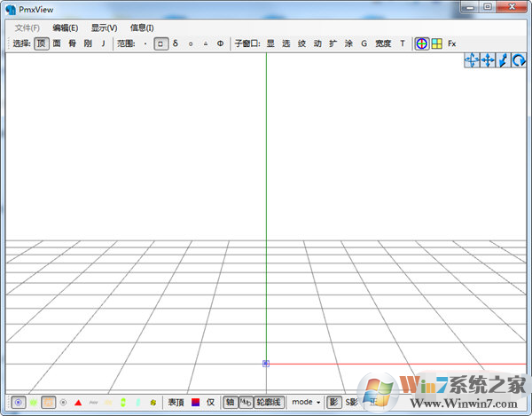Click the 表顶 button in bottom toolbar

[x=176, y=403]
